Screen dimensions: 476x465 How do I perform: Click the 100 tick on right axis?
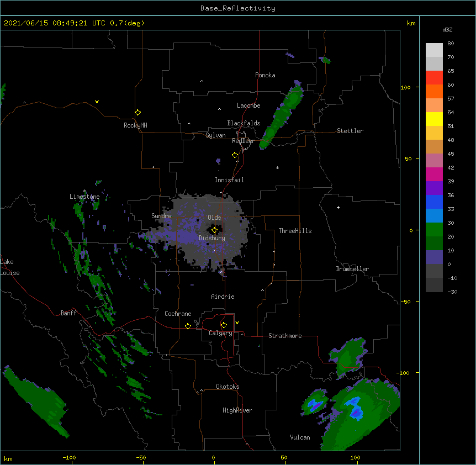(405, 87)
